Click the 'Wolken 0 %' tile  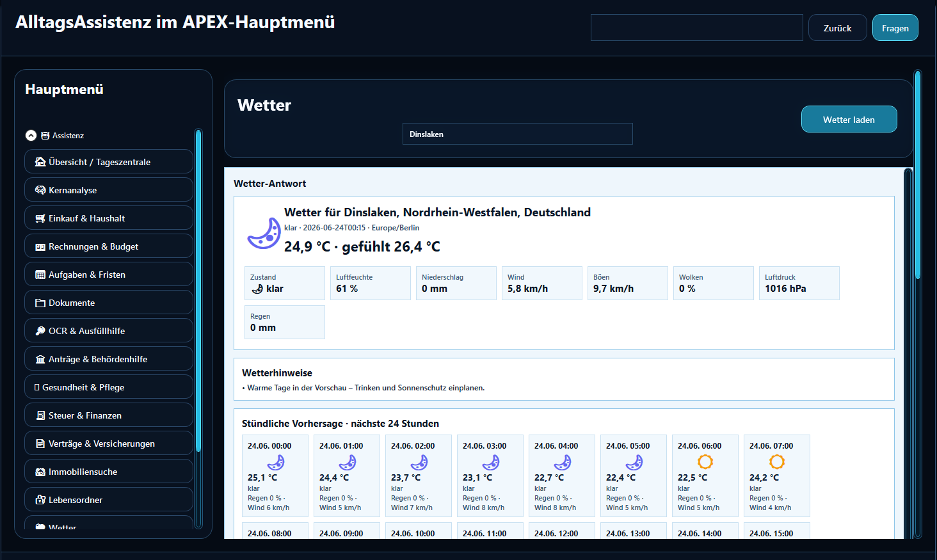click(x=714, y=284)
